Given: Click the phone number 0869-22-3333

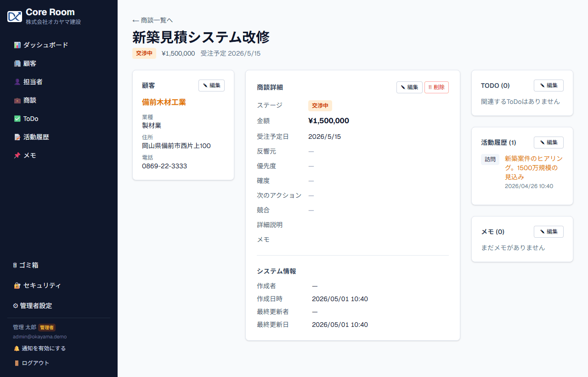Looking at the screenshot, I should point(164,166).
